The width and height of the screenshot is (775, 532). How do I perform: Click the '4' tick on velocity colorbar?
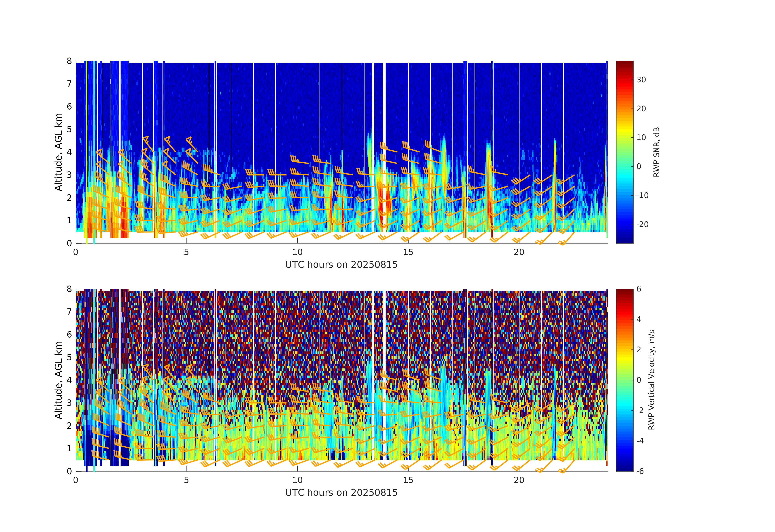(639, 319)
